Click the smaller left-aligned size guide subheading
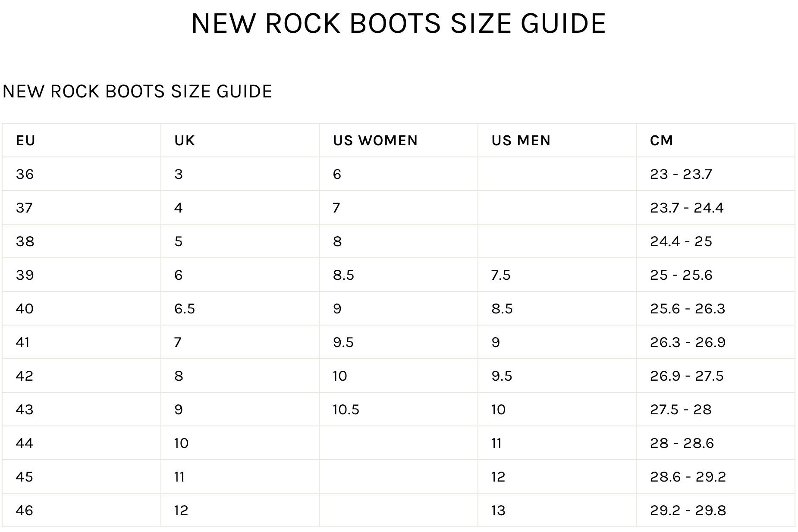Screen dimensions: 798x532 137,91
